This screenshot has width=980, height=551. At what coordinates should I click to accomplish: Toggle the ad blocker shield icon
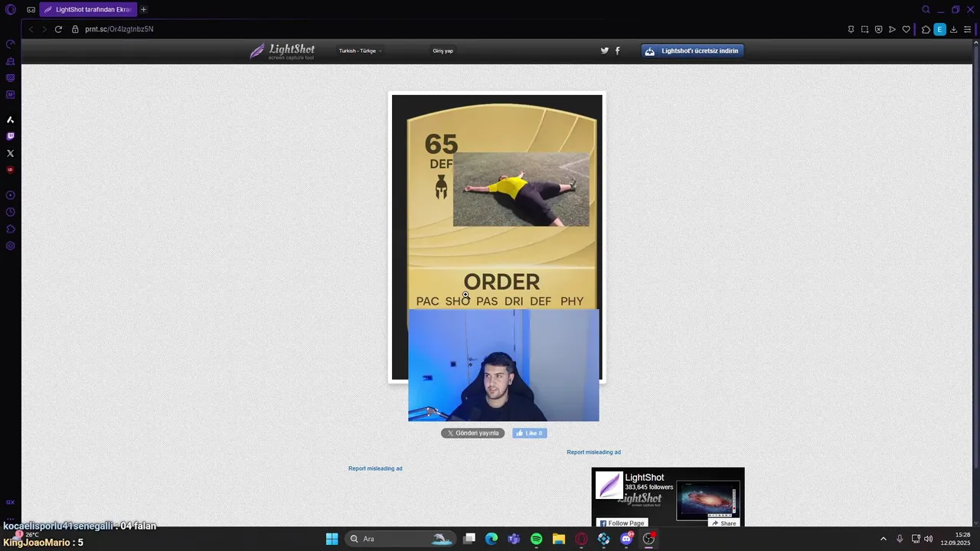tap(878, 29)
